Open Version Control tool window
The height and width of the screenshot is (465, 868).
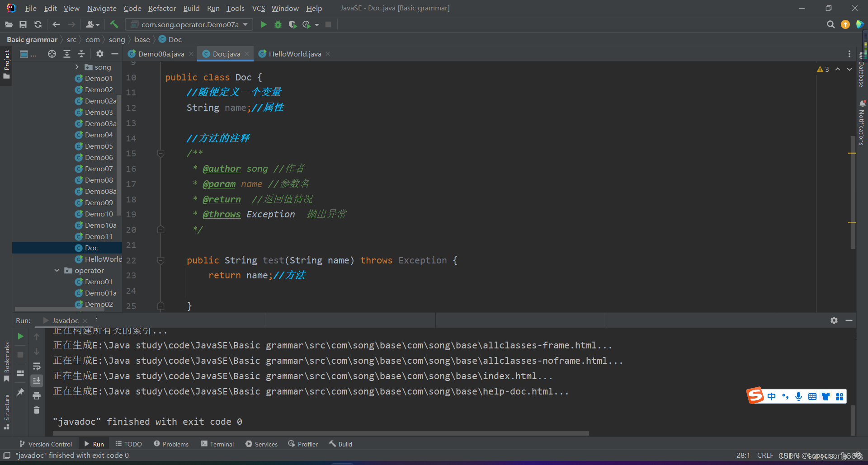click(46, 444)
